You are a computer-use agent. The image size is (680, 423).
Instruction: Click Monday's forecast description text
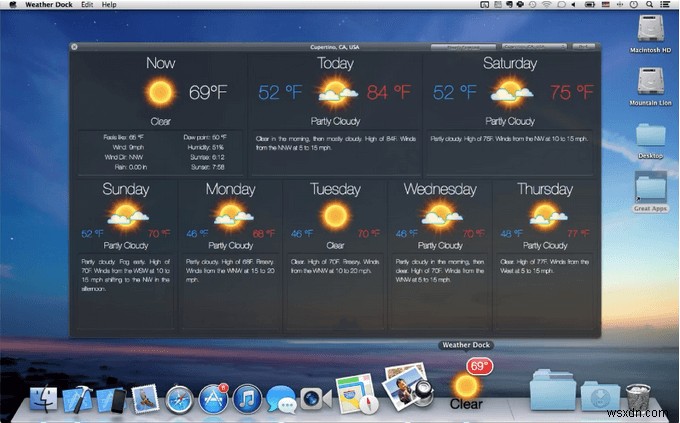tap(230, 271)
